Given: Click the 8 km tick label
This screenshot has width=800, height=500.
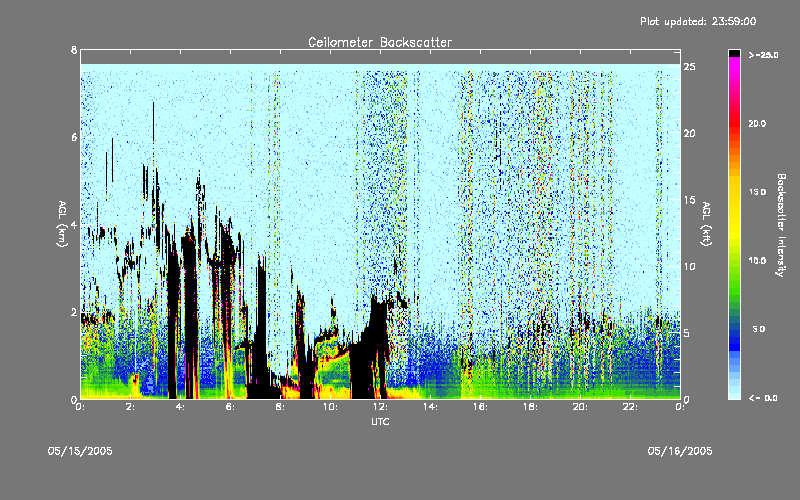Looking at the screenshot, I should pos(74,50).
